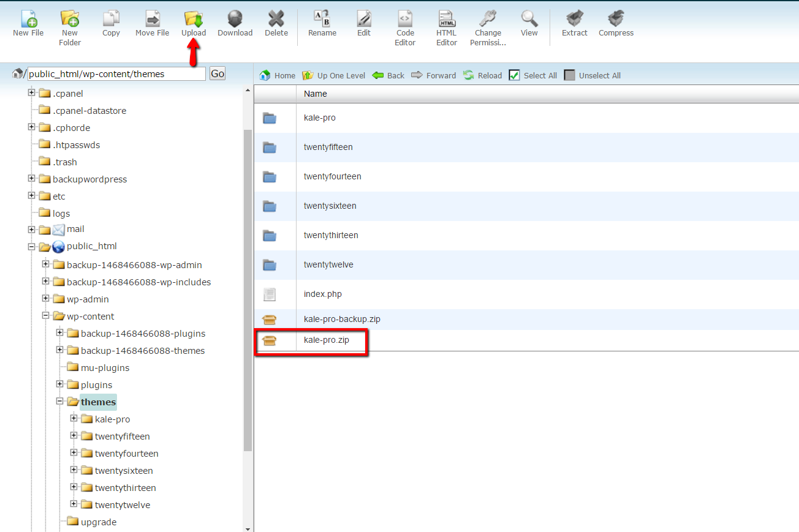Select the twentyfourteen row in file list
799x532 pixels.
(x=526, y=176)
